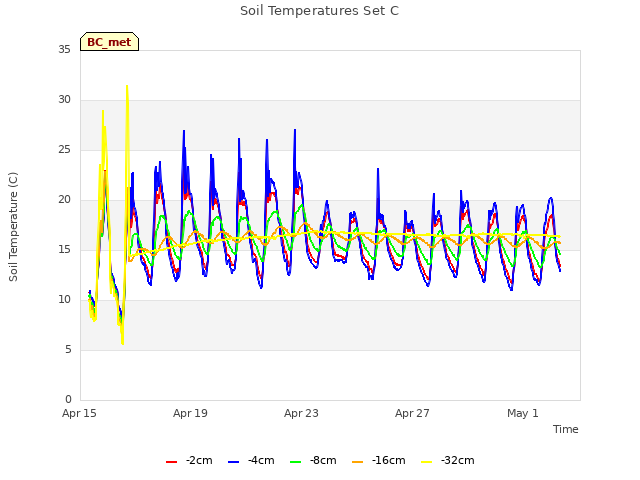The width and height of the screenshot is (640, 480).
Task: Toggle the -2cm series legend entry
Action: click(x=189, y=461)
